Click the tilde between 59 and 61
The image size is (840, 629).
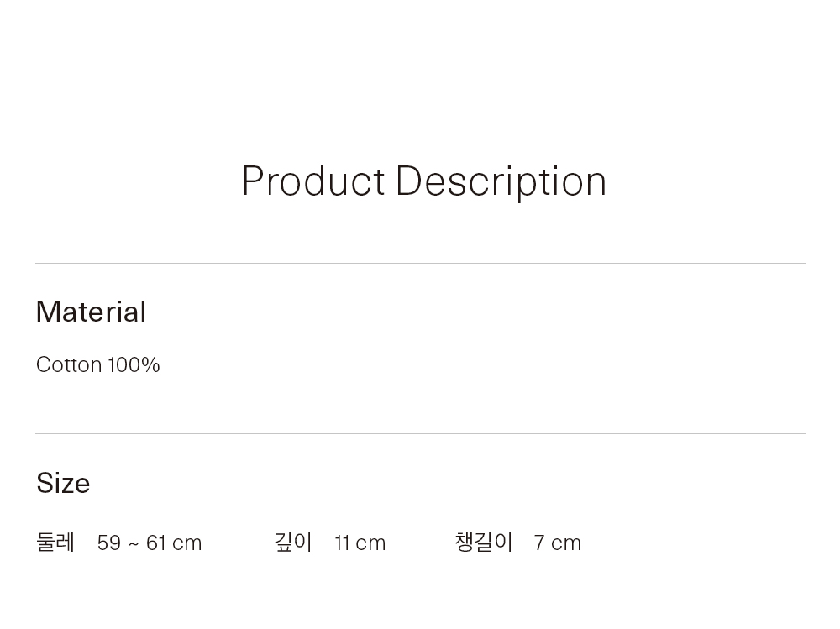tap(134, 543)
